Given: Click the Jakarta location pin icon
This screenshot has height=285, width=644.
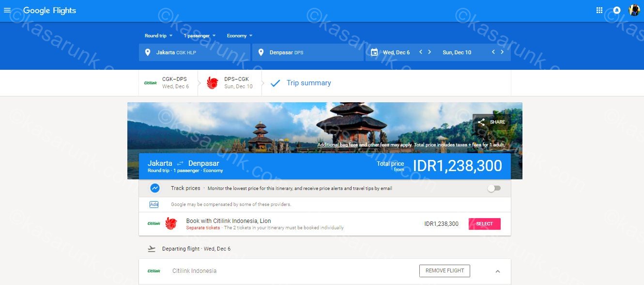Looking at the screenshot, I should (x=148, y=52).
